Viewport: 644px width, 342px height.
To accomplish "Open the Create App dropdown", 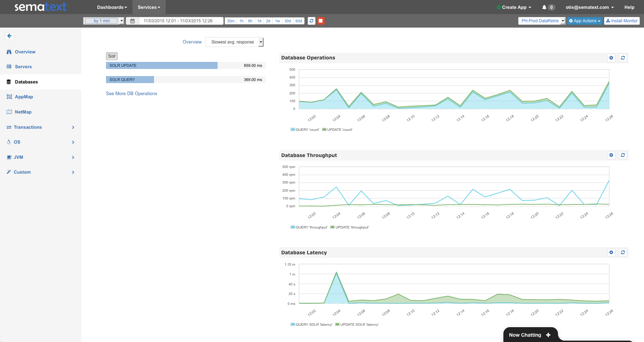I will coord(514,7).
